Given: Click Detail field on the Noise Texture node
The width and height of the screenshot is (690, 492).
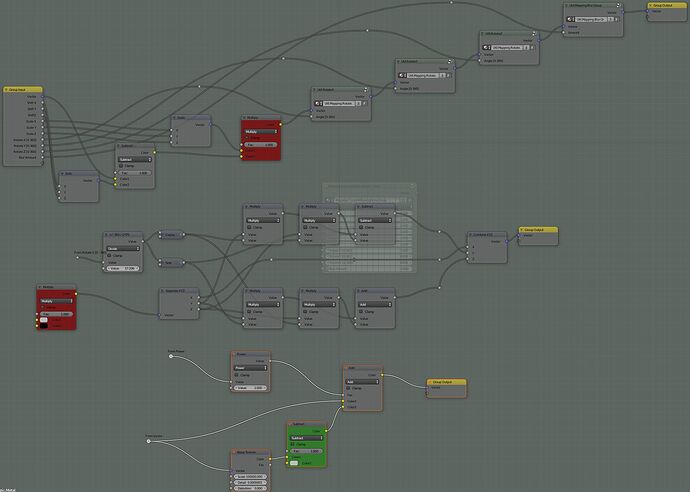Looking at the screenshot, I should coord(250,482).
